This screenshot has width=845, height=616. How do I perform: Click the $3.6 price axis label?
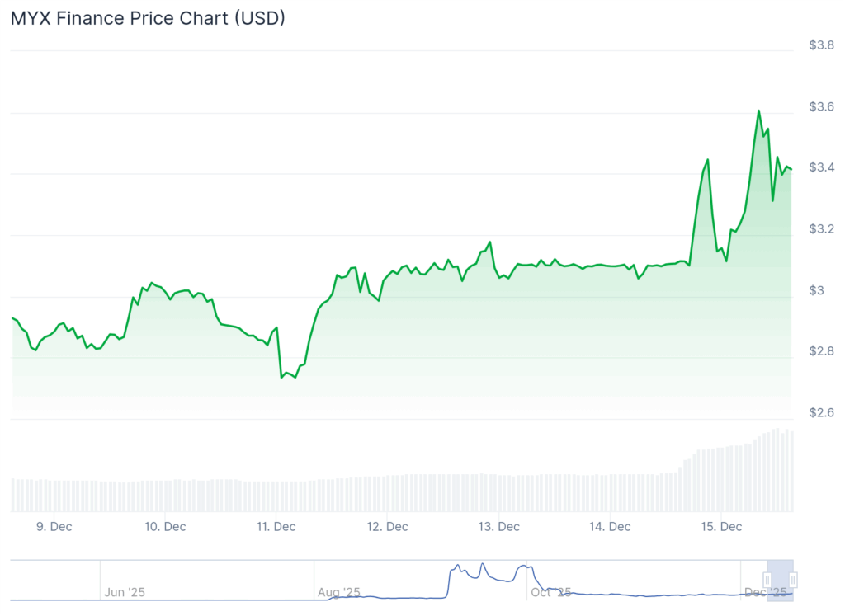[822, 107]
